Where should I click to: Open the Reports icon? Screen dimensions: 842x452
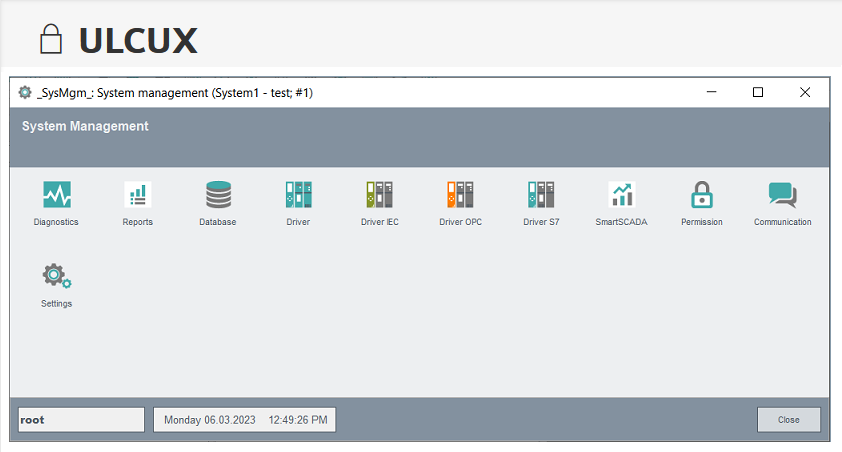[x=137, y=194]
